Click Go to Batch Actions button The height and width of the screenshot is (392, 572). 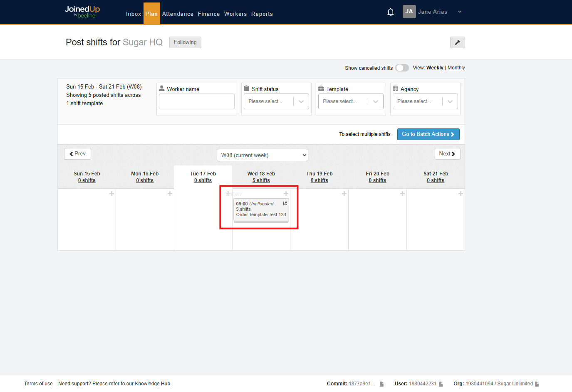[x=428, y=134]
